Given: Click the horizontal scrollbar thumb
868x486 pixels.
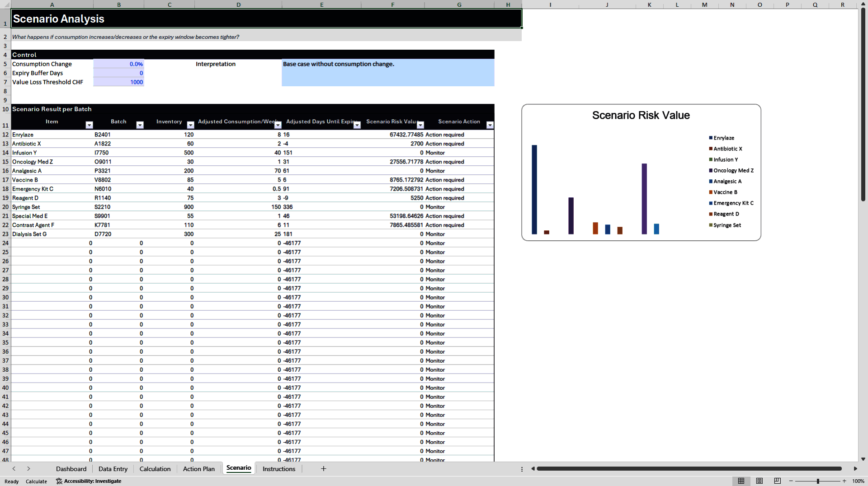Looking at the screenshot, I should pyautogui.click(x=689, y=469).
